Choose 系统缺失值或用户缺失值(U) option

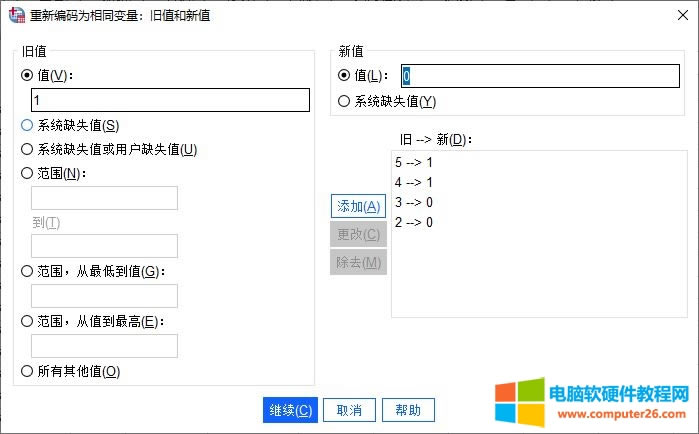point(27,149)
